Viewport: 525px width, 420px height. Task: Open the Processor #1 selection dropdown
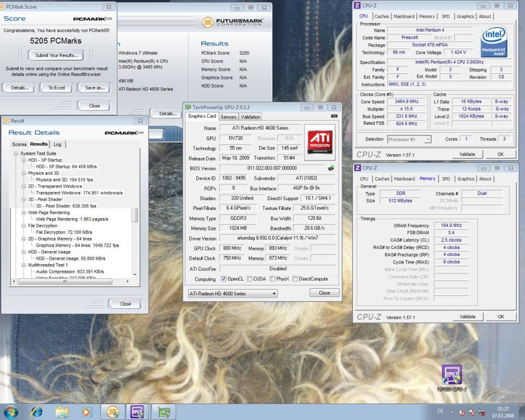pos(409,139)
